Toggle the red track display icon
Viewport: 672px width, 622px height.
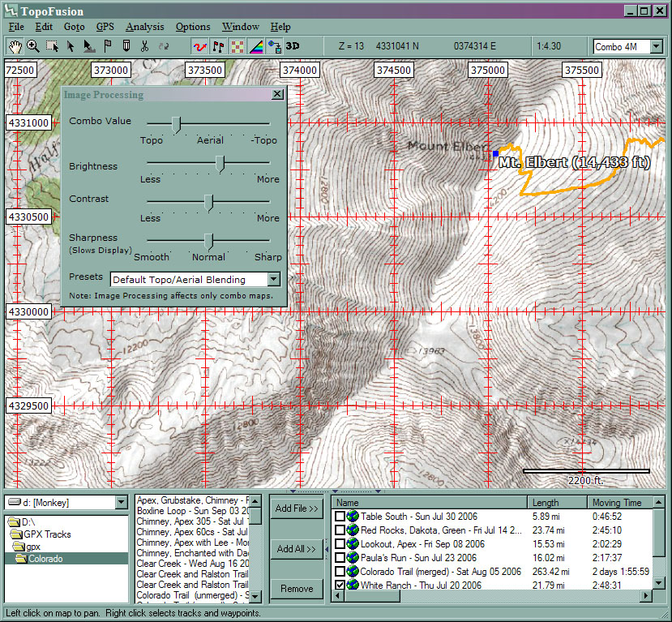pos(199,46)
